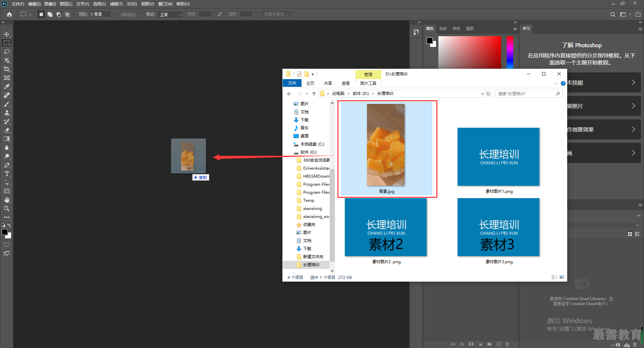Select the Spot Healing Brush tool
The image size is (644, 348).
7,95
